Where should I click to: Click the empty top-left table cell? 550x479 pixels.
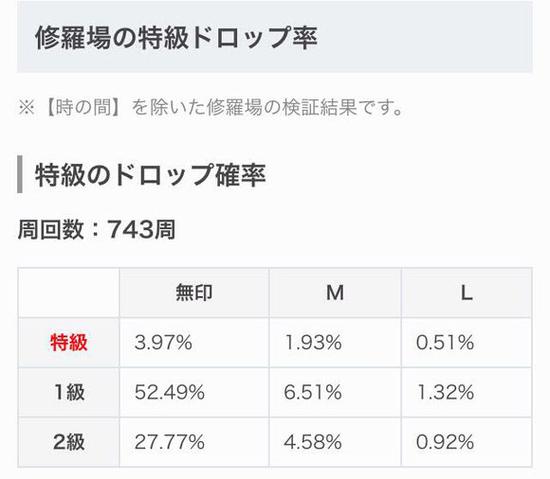[69, 292]
